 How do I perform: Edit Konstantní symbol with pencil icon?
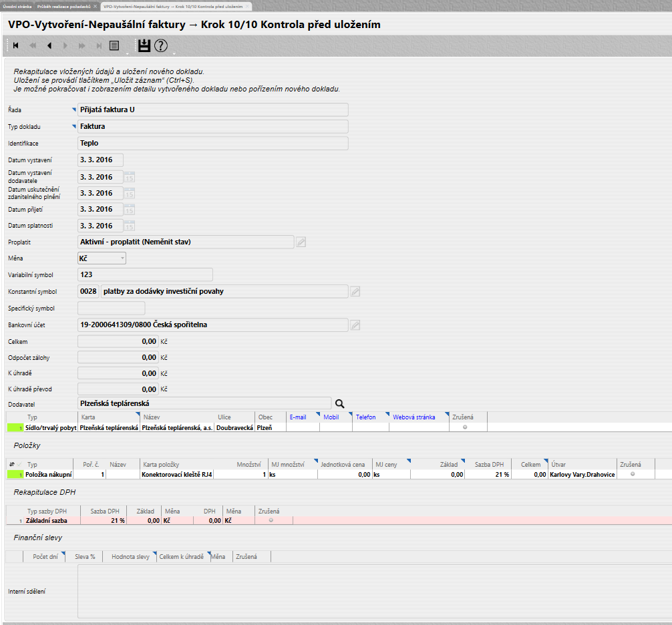tap(355, 292)
